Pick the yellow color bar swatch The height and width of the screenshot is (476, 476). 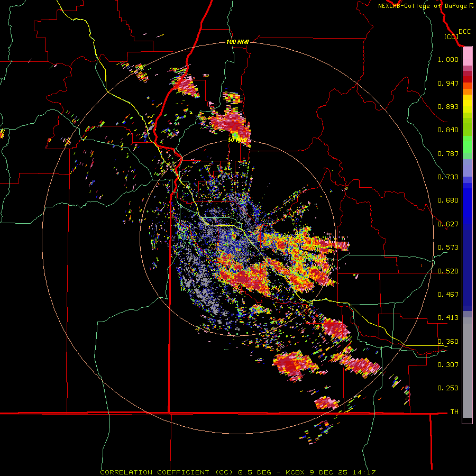tap(467, 104)
